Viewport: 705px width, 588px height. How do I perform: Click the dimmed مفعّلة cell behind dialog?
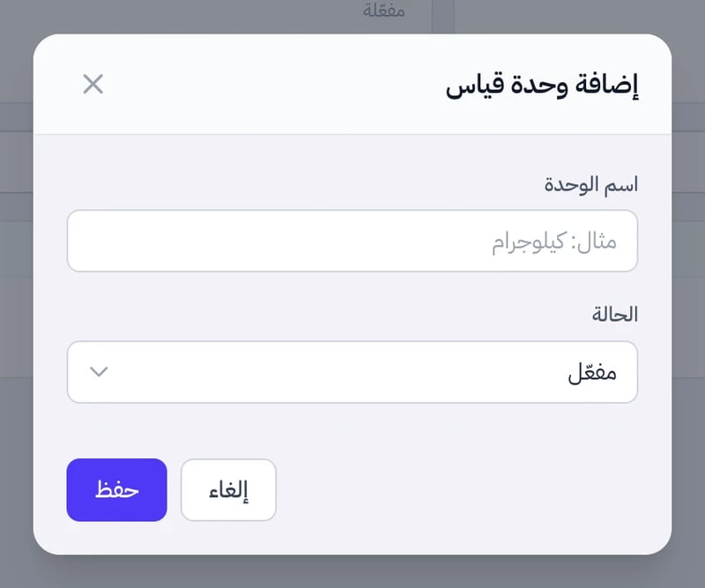[x=383, y=10]
